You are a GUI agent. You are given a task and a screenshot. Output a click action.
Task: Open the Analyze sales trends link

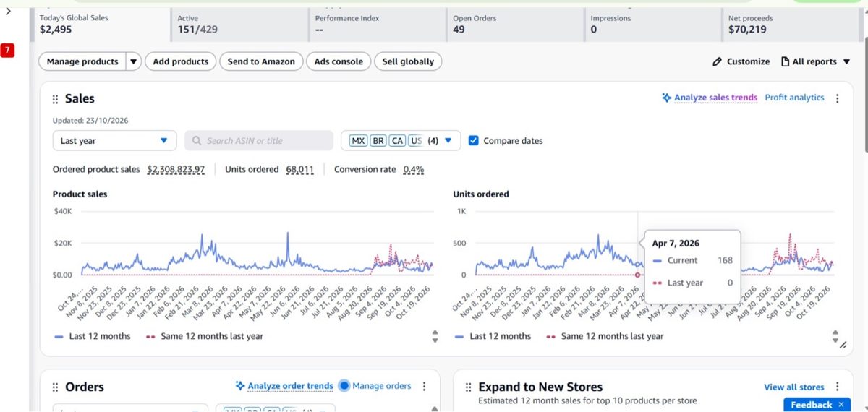point(715,98)
